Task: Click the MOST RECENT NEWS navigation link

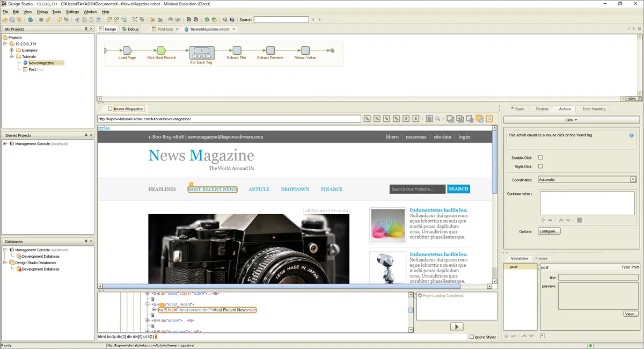Action: pos(212,190)
